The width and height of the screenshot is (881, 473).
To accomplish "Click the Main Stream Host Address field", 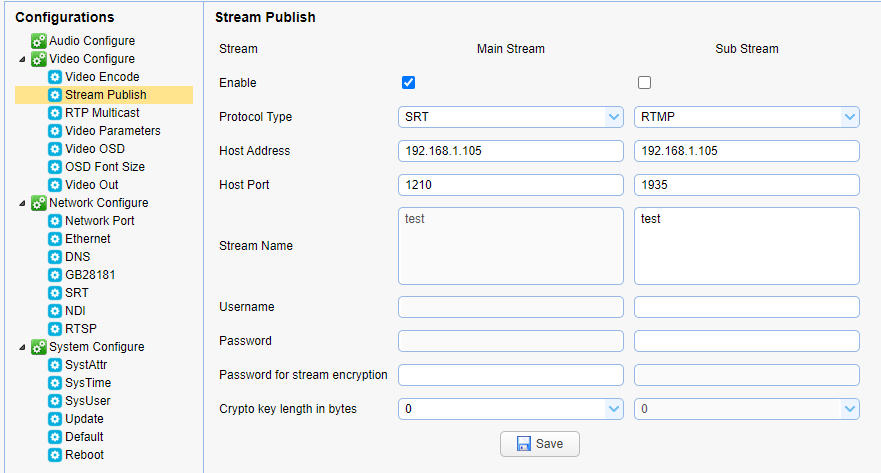I will [x=510, y=151].
